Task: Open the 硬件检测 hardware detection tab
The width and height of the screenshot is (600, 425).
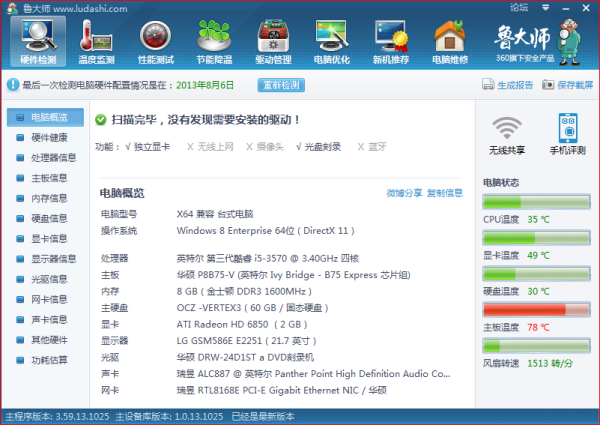Action: 38,42
